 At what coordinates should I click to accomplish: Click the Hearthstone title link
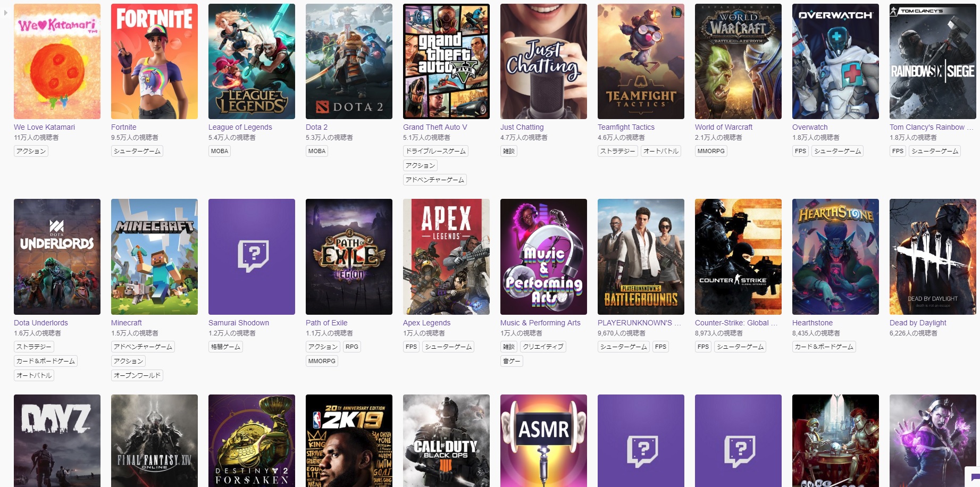813,323
